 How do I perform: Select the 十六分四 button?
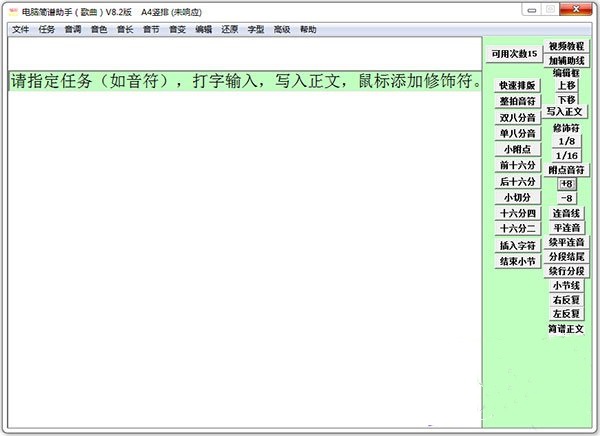(x=517, y=213)
